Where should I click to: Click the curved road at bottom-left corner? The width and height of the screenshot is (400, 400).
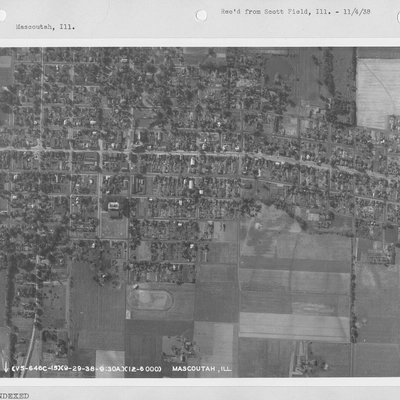(x=29, y=350)
